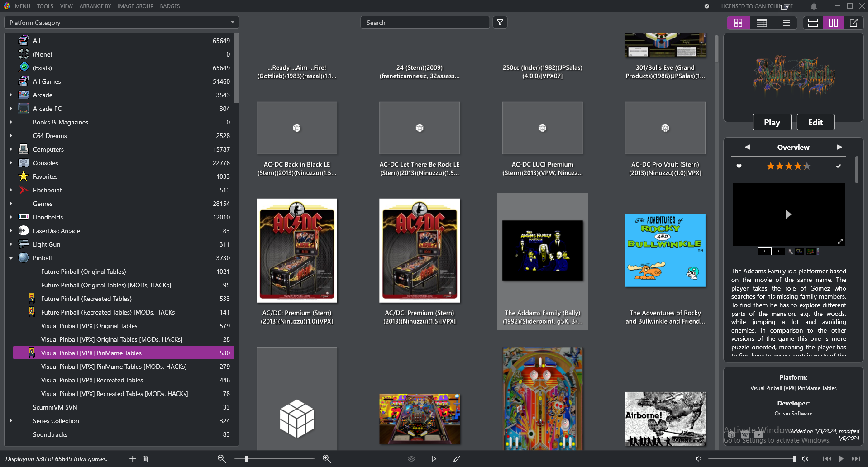This screenshot has width=868, height=467.
Task: Click the Edit button
Action: tap(815, 122)
